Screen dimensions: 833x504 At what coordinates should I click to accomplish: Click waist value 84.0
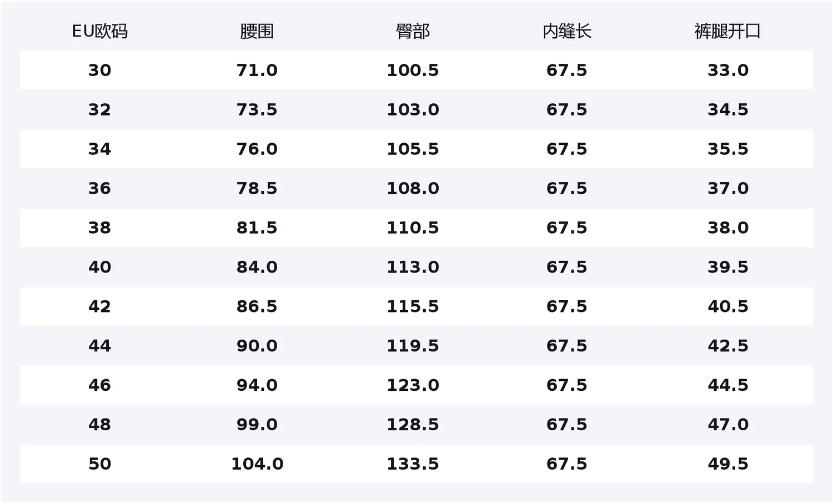[x=257, y=268]
